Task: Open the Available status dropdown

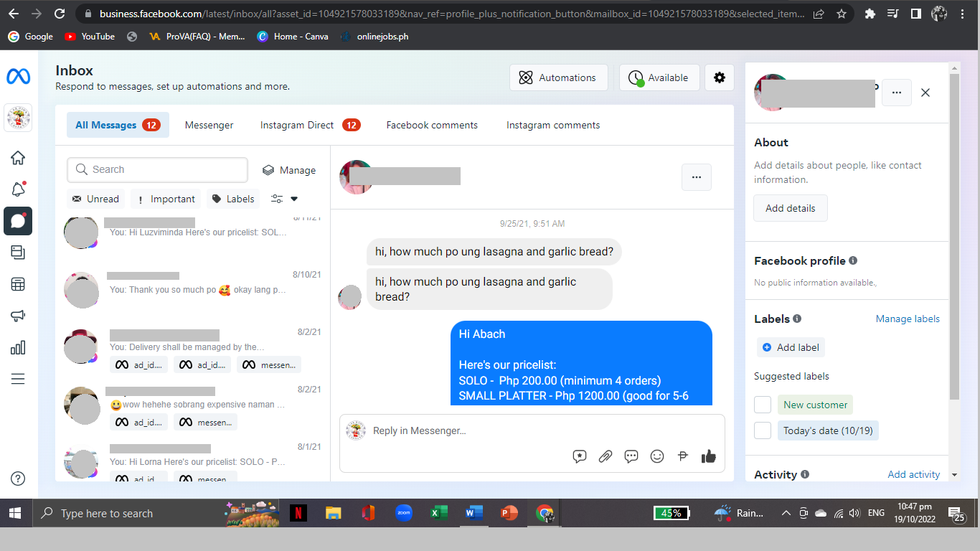Action: pos(659,77)
